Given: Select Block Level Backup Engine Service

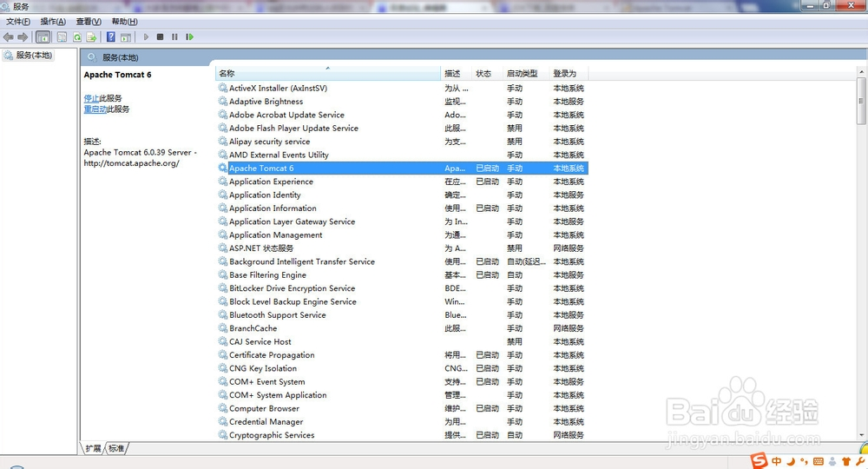Looking at the screenshot, I should click(401, 301).
